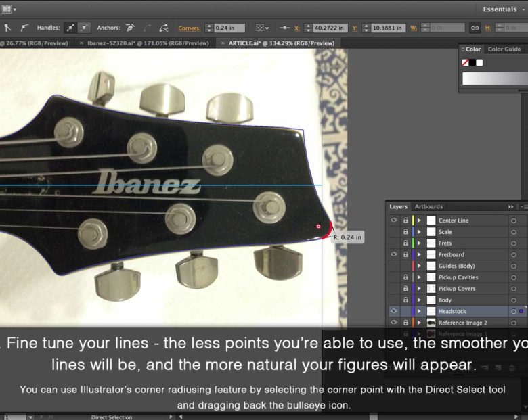Switch to the Artboards tab
This screenshot has width=528, height=420.
[x=428, y=207]
